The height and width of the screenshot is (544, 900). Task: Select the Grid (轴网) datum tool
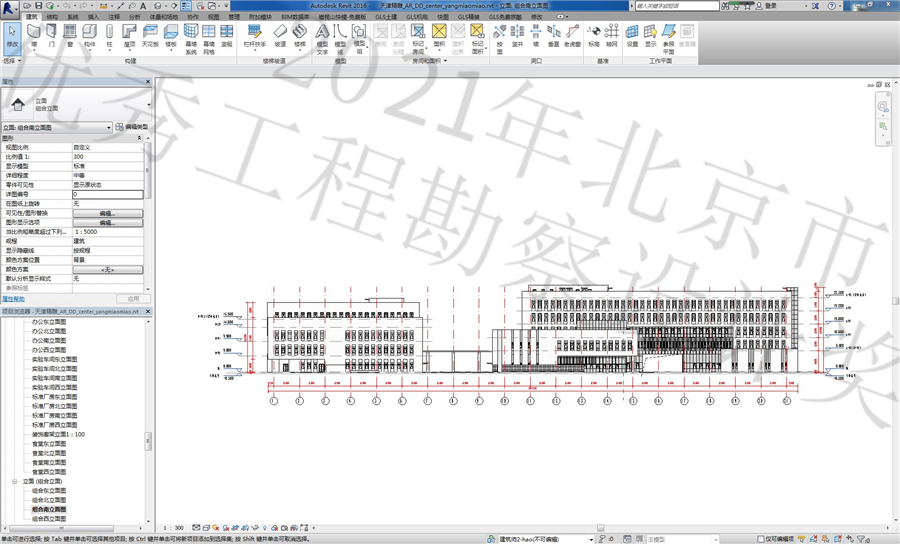(x=612, y=34)
